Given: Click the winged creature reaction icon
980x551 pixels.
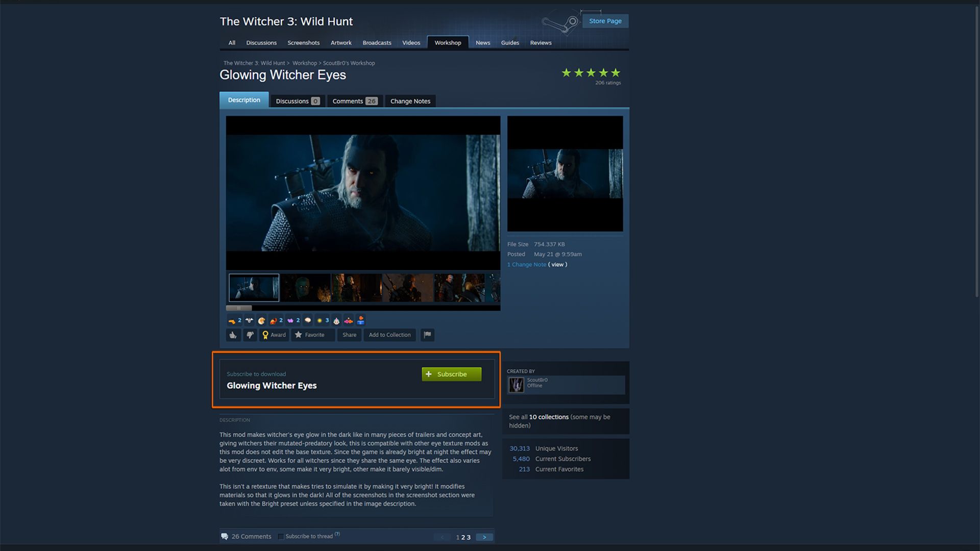Looking at the screenshot, I should [249, 321].
